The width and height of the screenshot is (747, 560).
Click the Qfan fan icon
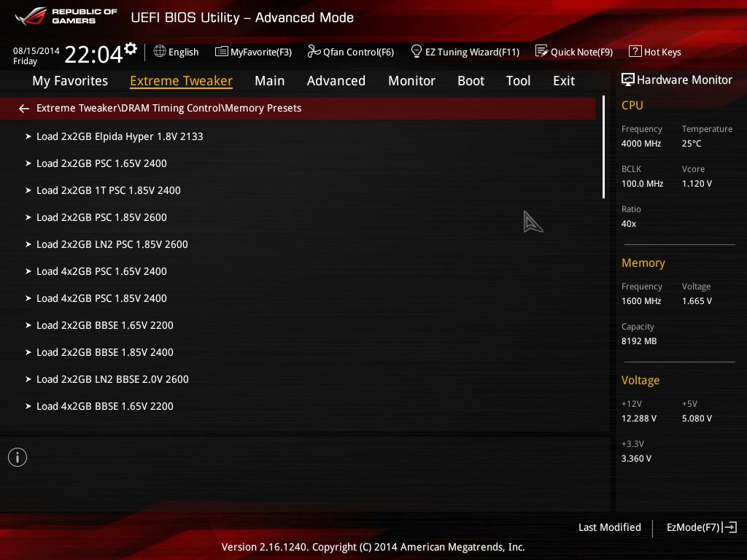(x=314, y=51)
